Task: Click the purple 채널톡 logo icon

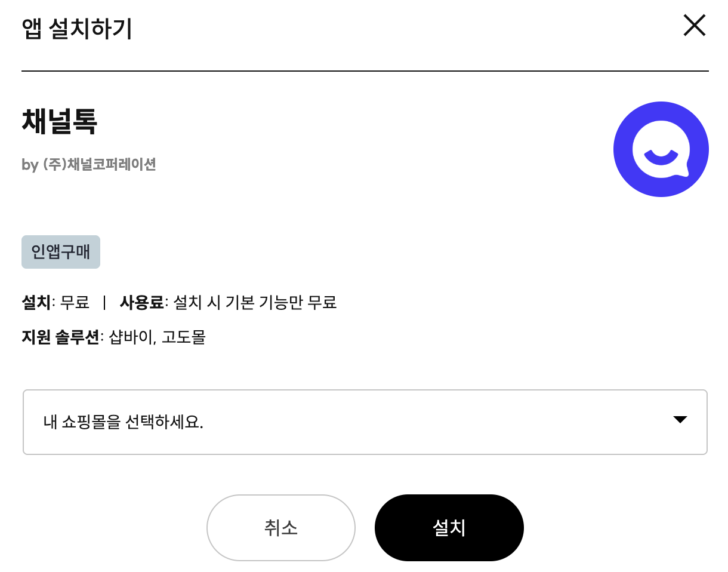Action: tap(661, 149)
